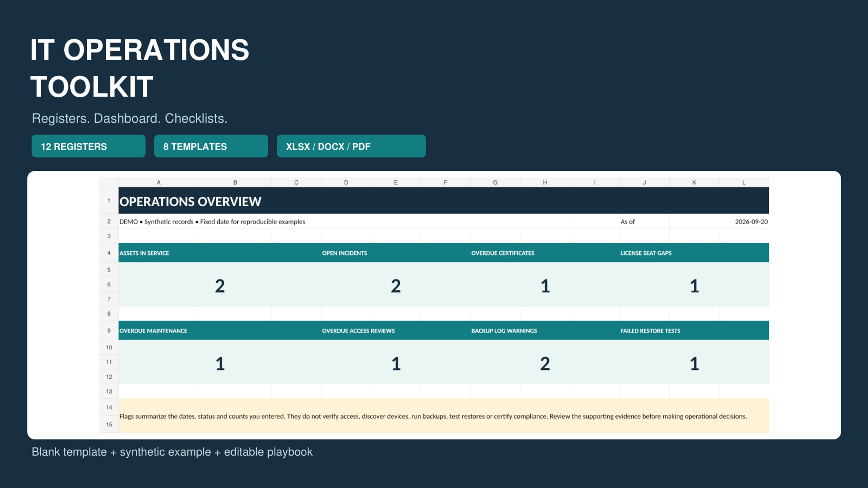Select row 1 header

click(x=109, y=201)
